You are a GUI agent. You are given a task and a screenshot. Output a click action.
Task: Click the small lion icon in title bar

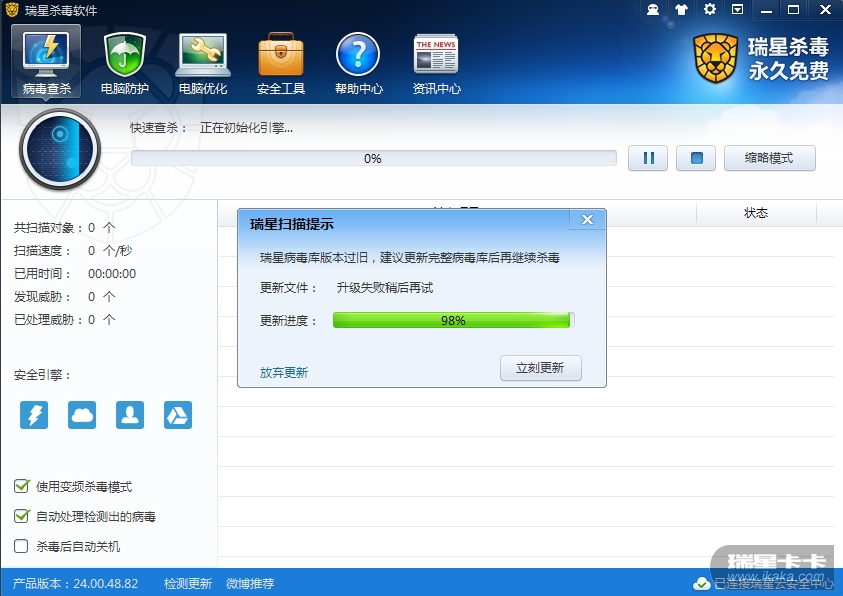pyautogui.click(x=12, y=10)
